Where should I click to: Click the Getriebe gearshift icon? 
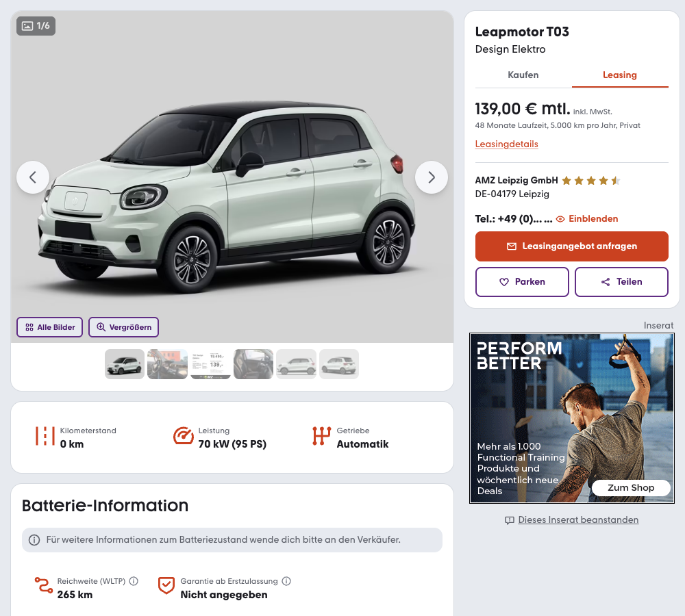(321, 436)
